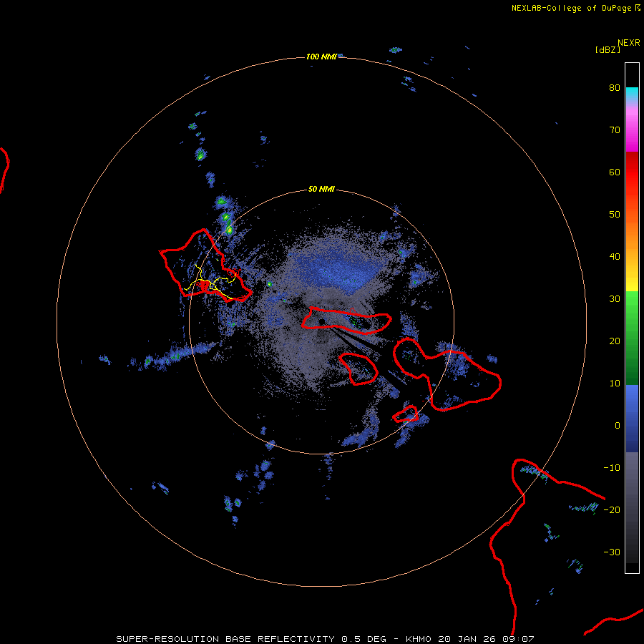Click the NEXR label above the color scale
The height and width of the screenshot is (644, 644).
628,43
